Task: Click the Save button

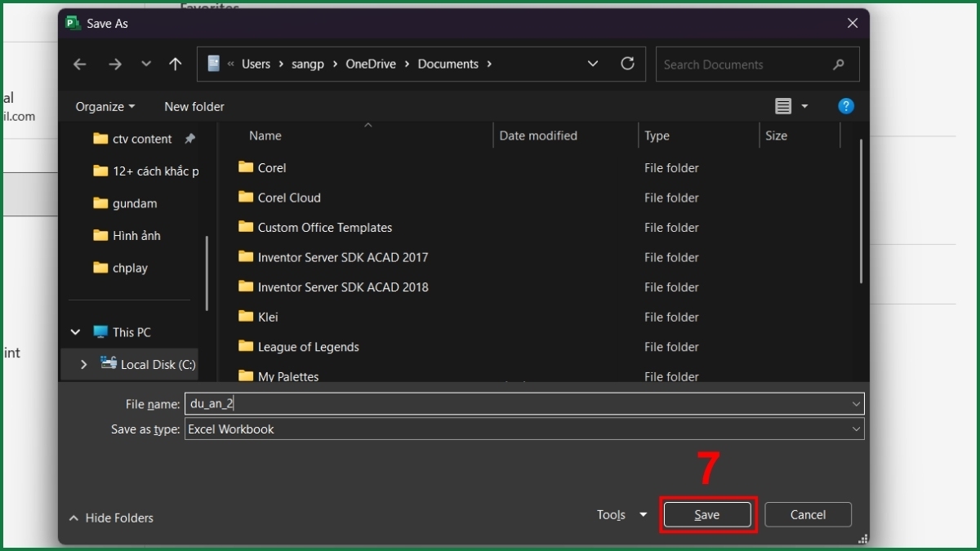Action: coord(707,514)
